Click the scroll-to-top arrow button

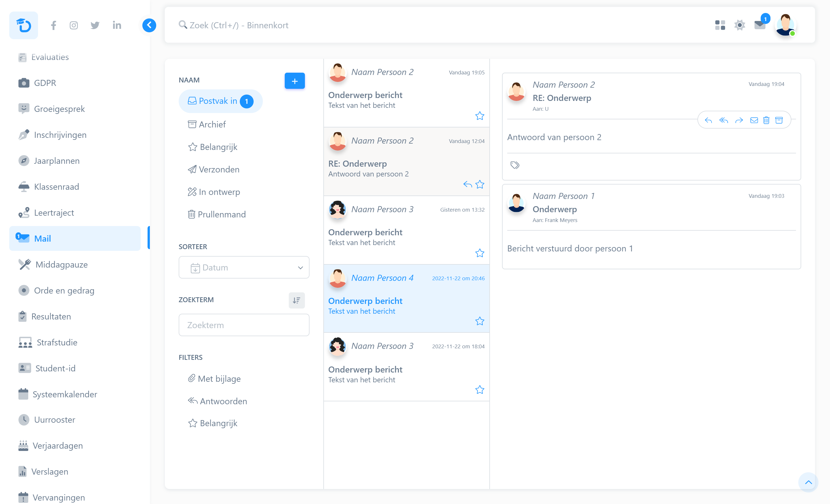[808, 482]
